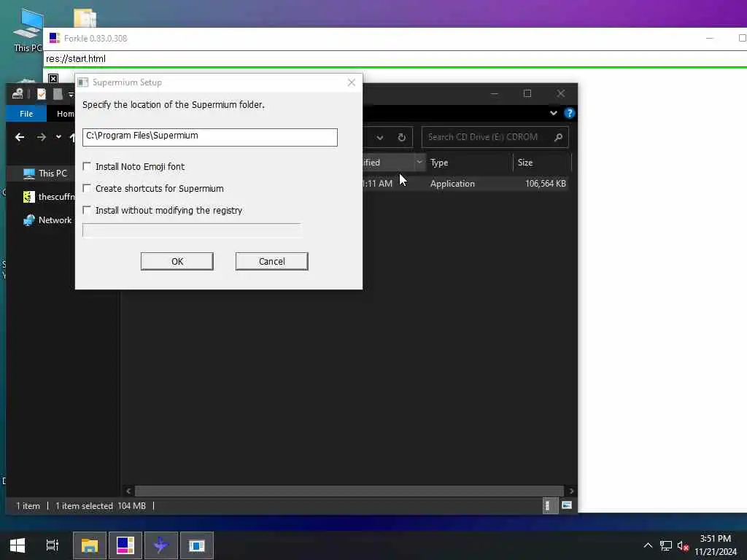Open muted volume tray icon
The height and width of the screenshot is (560, 747).
coord(683,545)
